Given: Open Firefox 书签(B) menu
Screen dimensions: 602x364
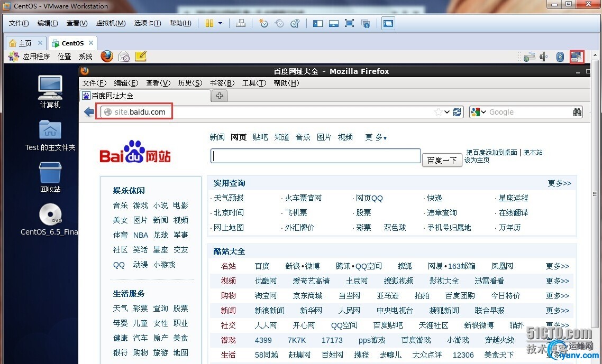Looking at the screenshot, I should point(222,83).
